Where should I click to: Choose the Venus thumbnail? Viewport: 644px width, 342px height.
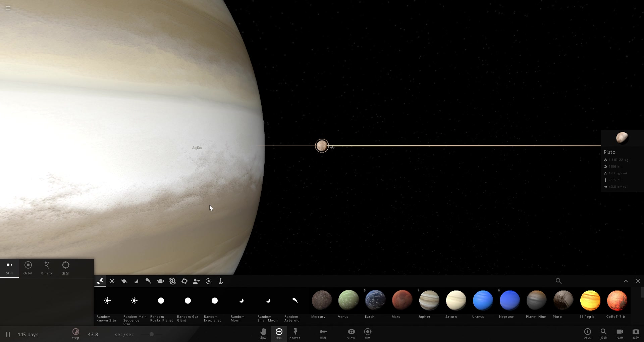[348, 300]
